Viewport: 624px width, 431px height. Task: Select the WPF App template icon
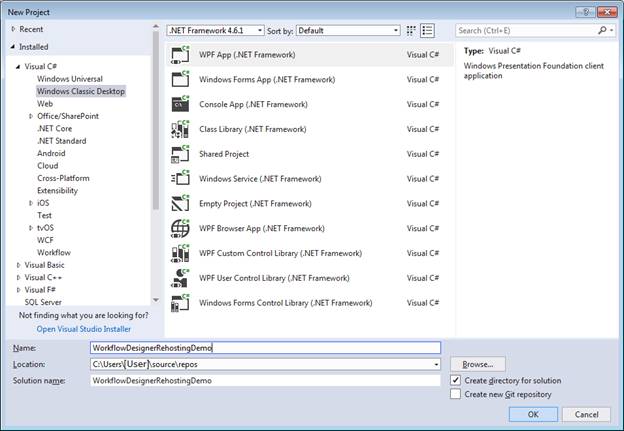180,55
